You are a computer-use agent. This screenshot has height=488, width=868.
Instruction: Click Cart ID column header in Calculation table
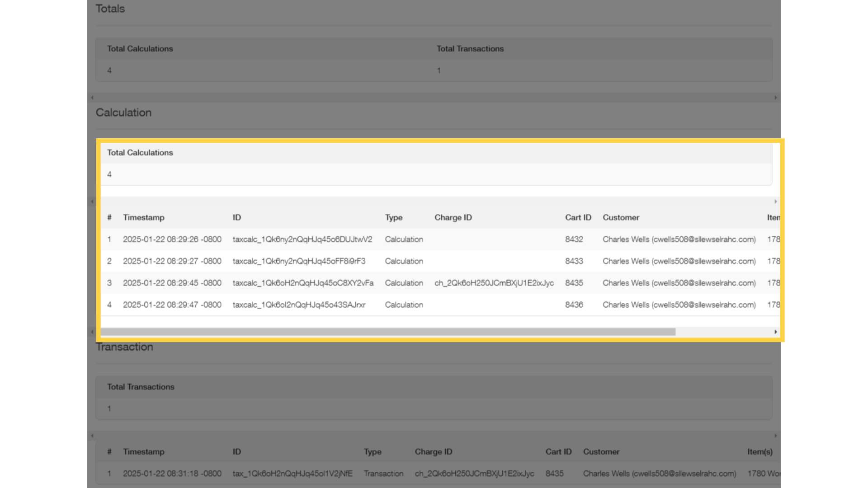[x=578, y=217]
